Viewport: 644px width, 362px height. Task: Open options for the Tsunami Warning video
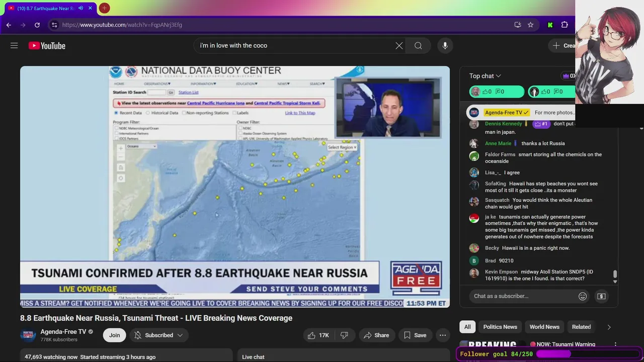pos(615,345)
